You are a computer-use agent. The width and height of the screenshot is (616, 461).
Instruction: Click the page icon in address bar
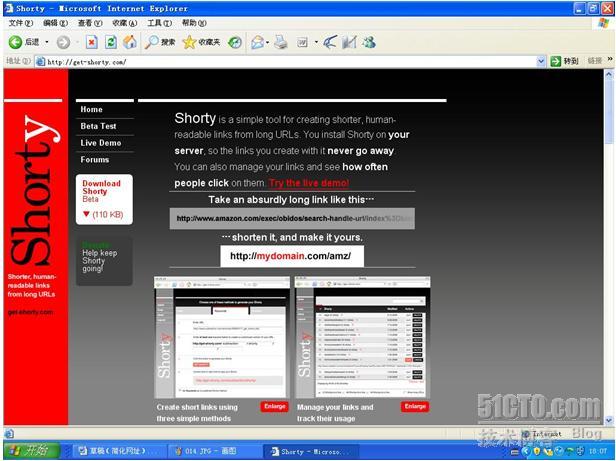tap(40, 61)
